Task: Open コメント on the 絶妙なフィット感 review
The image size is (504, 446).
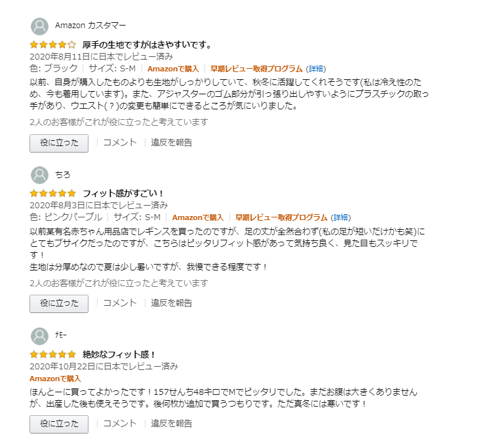Action: 120,423
